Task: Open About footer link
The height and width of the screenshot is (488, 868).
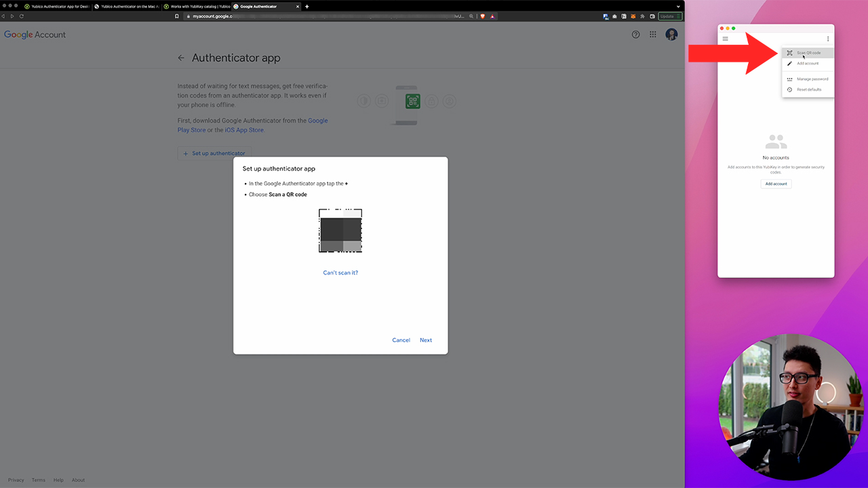Action: [78, 480]
